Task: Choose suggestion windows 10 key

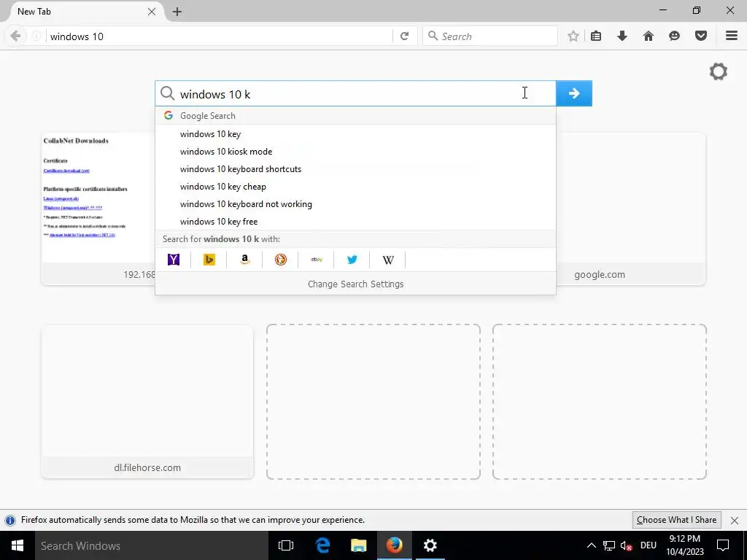Action: pyautogui.click(x=355, y=134)
